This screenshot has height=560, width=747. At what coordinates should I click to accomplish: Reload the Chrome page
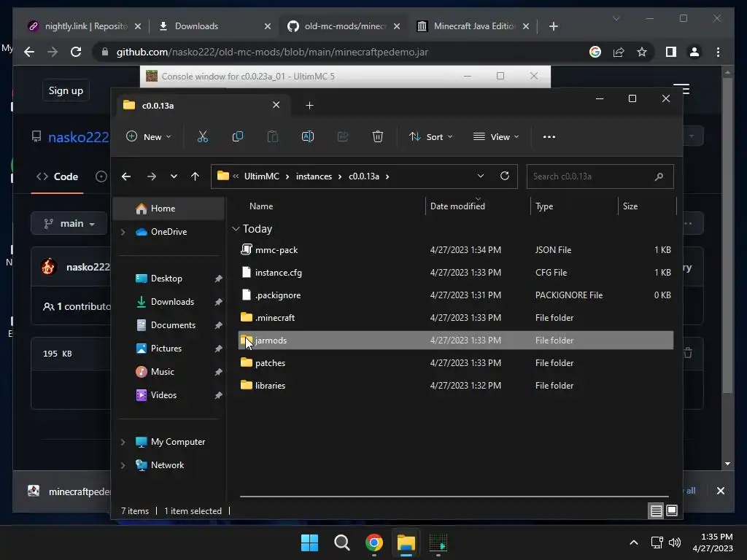click(x=76, y=52)
